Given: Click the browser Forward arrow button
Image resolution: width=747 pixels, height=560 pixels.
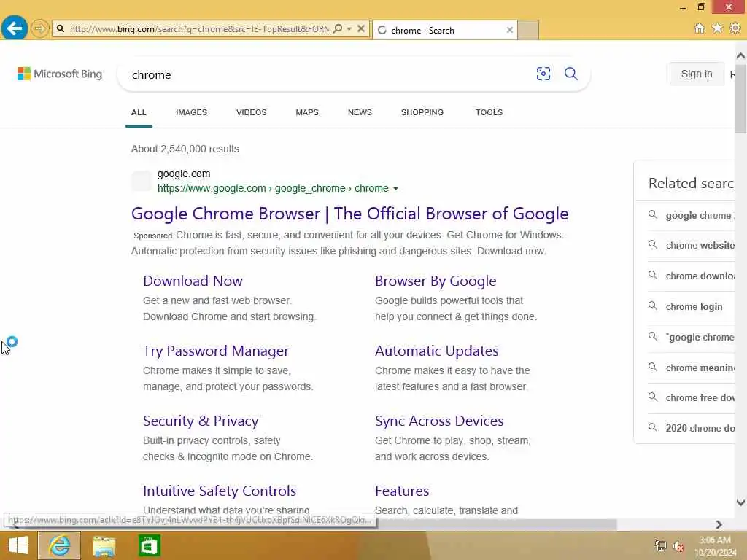Looking at the screenshot, I should pyautogui.click(x=40, y=28).
